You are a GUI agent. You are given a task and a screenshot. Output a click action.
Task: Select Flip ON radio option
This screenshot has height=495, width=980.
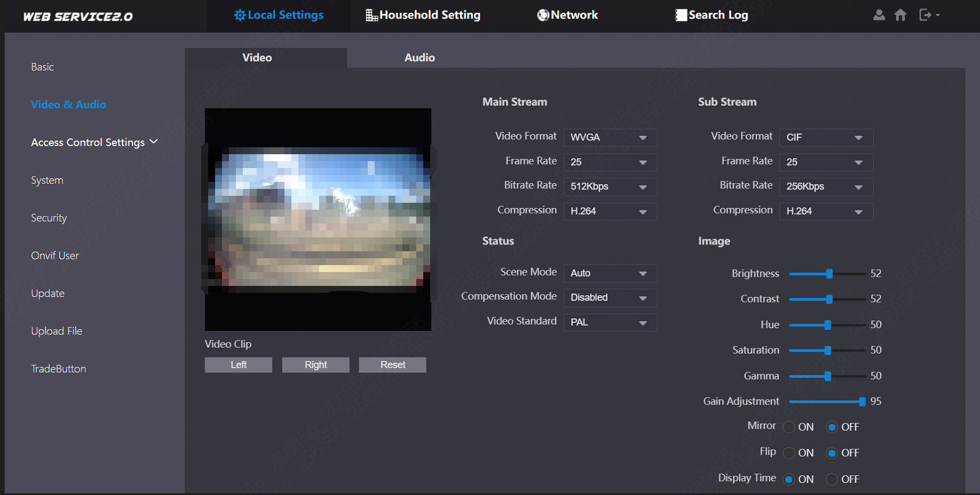pyautogui.click(x=789, y=453)
